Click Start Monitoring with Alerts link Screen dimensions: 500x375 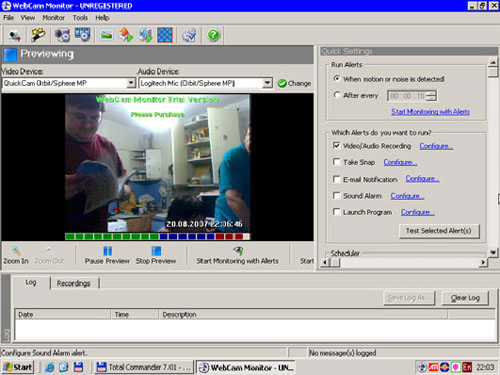point(430,112)
